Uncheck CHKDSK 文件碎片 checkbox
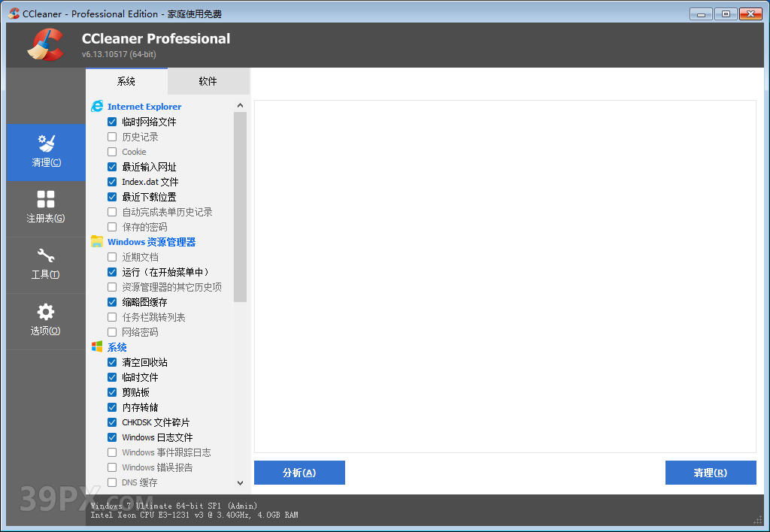The height and width of the screenshot is (532, 770). pos(112,422)
